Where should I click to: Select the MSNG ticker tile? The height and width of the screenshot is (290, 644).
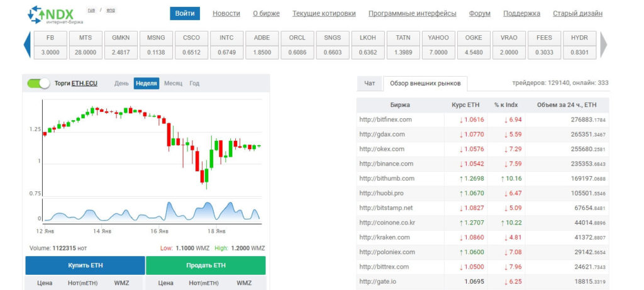point(156,45)
